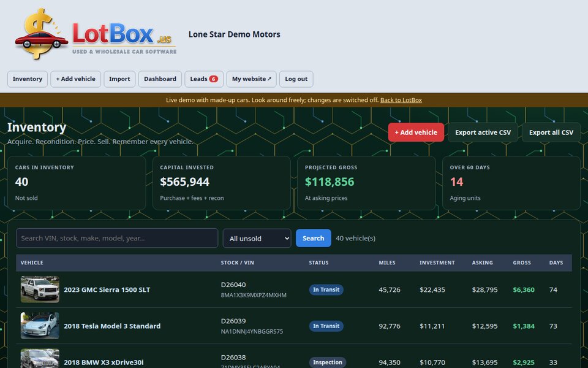Click stock number D26039
Image resolution: width=588 pixels, height=368 pixels.
point(233,321)
